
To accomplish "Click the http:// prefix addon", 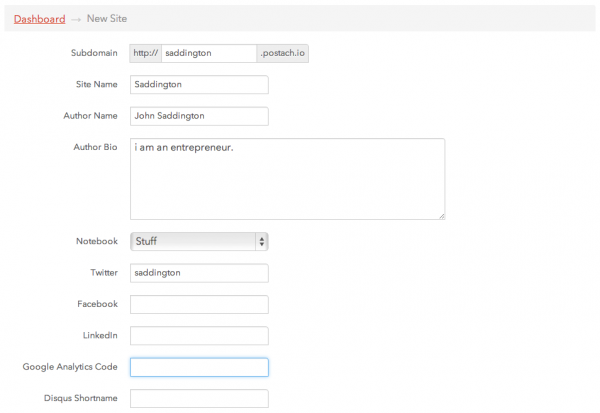I will click(145, 53).
